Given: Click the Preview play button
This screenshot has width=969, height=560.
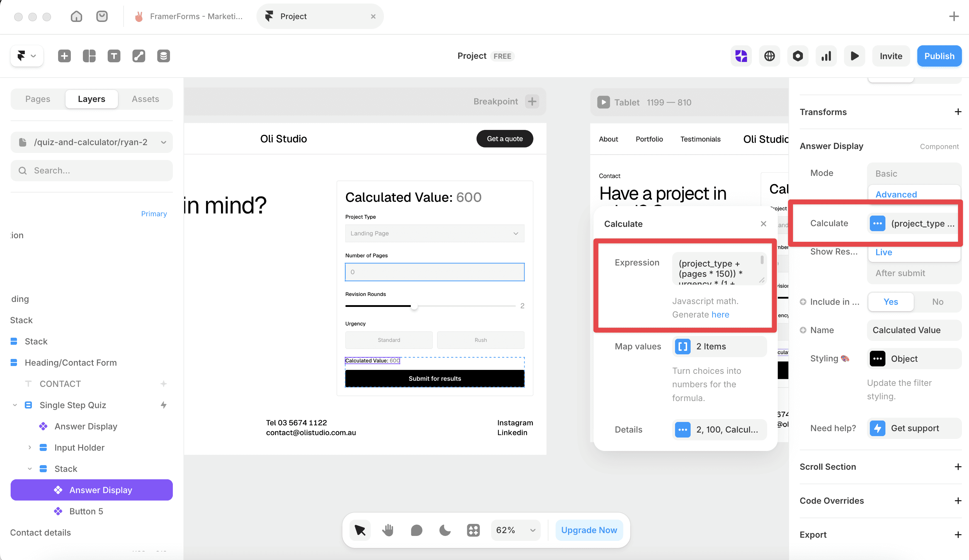Looking at the screenshot, I should tap(855, 56).
